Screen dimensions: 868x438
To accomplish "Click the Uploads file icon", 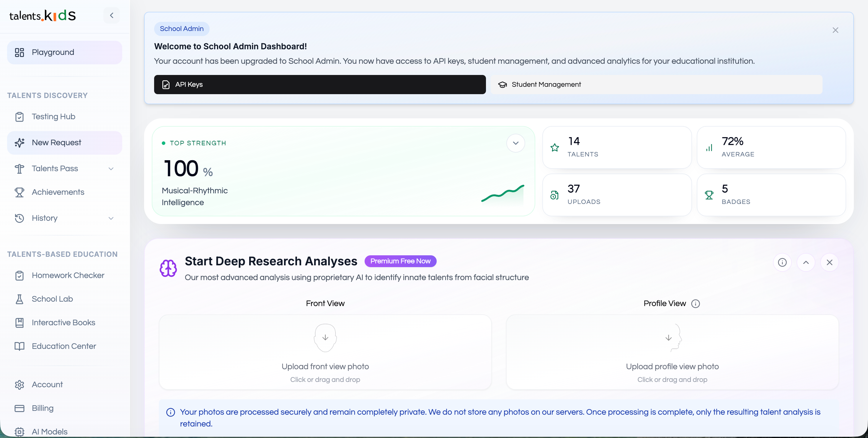I will [x=555, y=195].
